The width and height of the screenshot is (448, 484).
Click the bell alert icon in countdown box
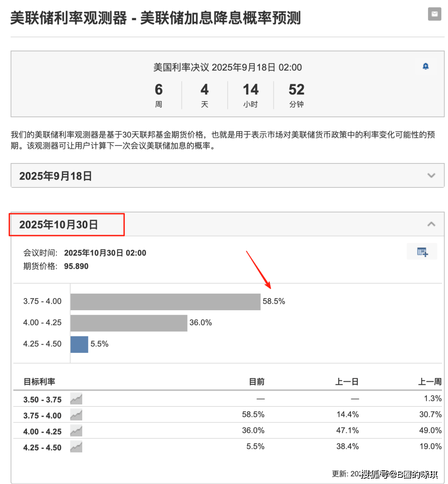[x=425, y=66]
